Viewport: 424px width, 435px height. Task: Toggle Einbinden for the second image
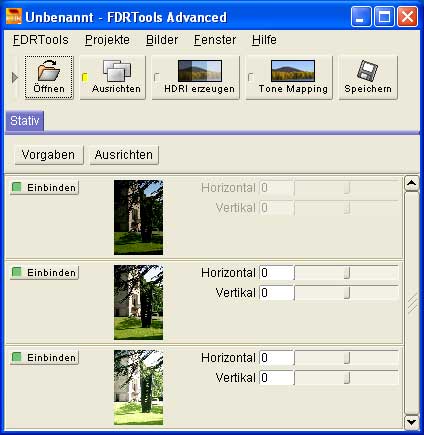click(x=45, y=273)
